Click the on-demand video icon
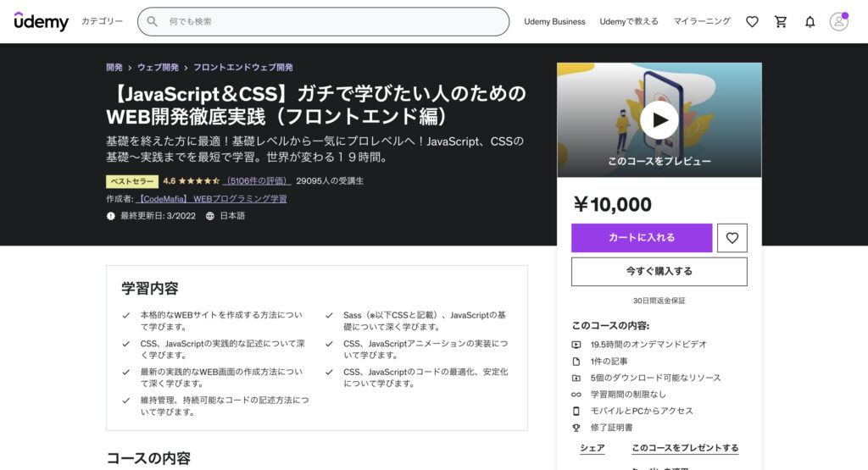Viewport: 868px width, 470px height. click(576, 345)
